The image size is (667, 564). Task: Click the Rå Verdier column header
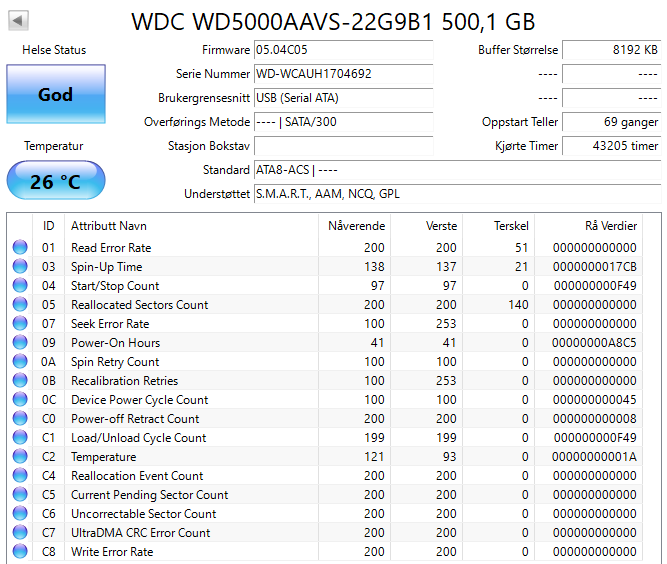tap(610, 226)
